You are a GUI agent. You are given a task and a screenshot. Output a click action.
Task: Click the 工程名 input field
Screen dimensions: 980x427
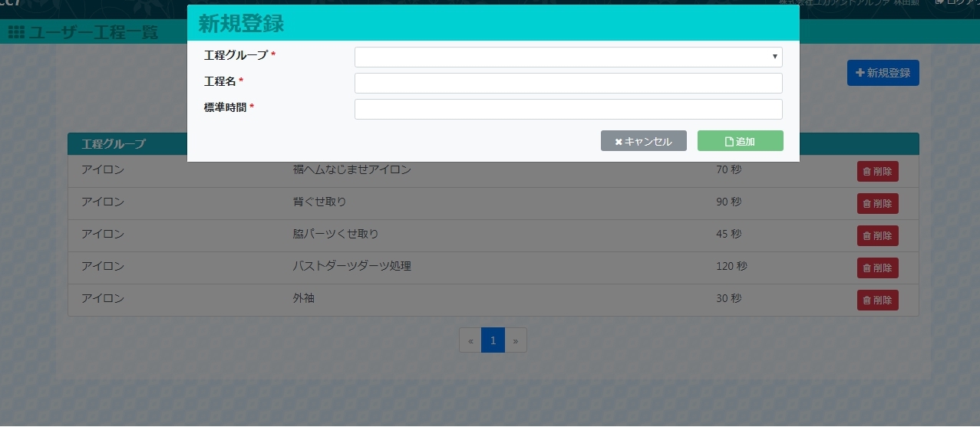[x=568, y=84]
